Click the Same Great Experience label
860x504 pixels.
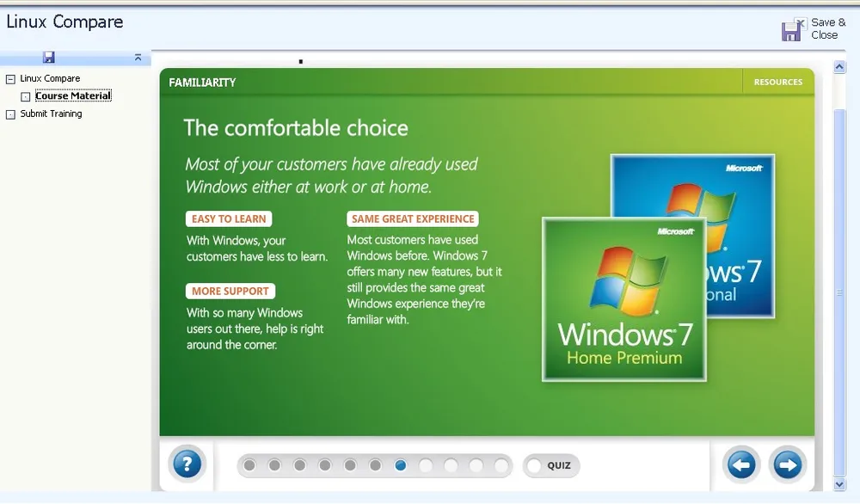tap(413, 218)
